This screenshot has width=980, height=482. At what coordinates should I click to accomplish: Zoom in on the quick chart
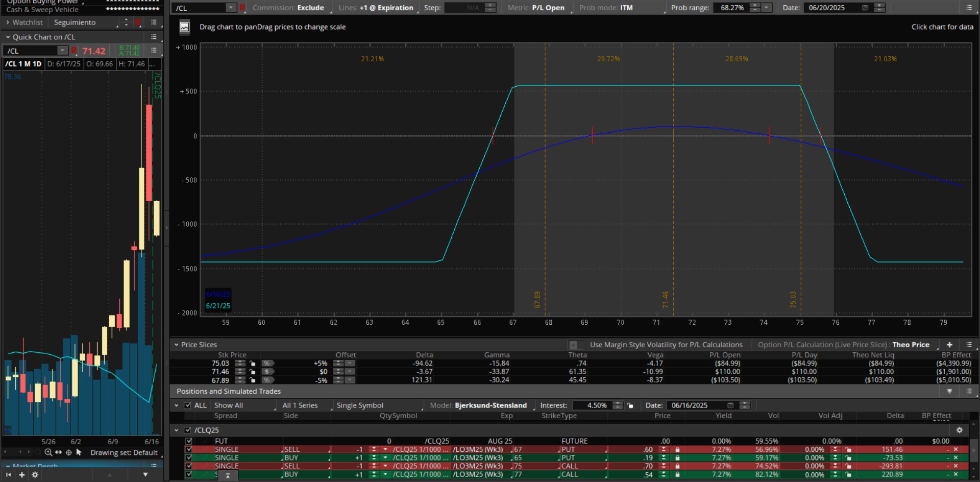click(x=48, y=452)
